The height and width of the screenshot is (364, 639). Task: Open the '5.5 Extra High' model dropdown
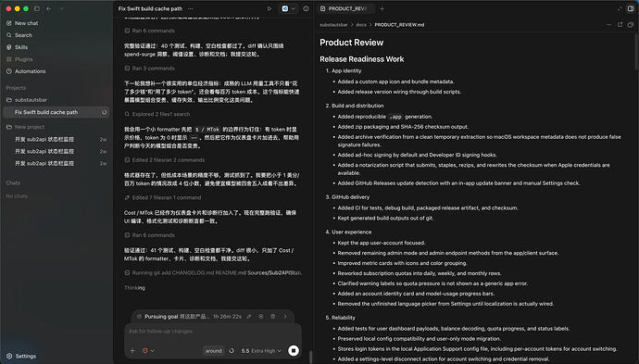point(261,350)
